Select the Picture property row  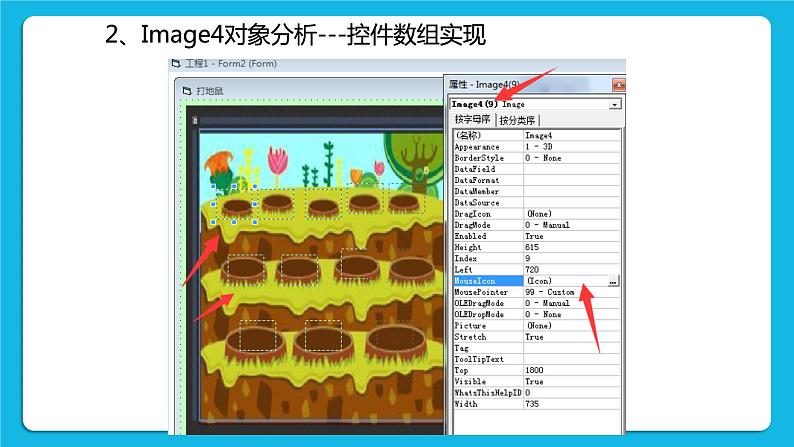(x=537, y=326)
